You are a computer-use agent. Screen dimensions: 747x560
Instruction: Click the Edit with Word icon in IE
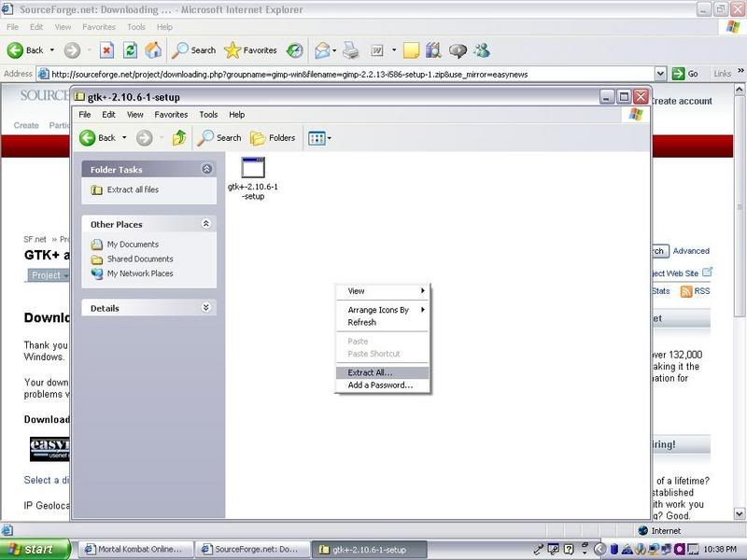pos(377,50)
